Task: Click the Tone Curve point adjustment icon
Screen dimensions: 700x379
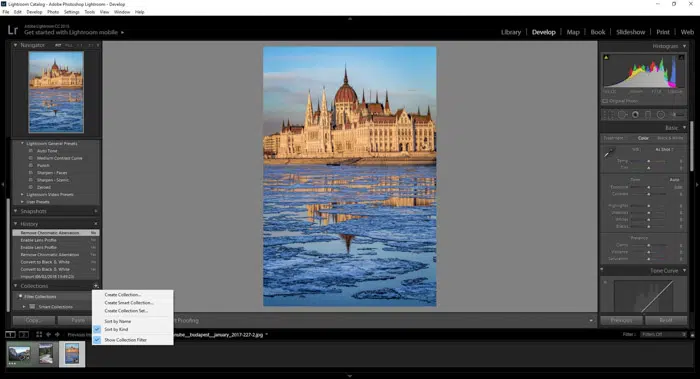Action: click(x=606, y=282)
